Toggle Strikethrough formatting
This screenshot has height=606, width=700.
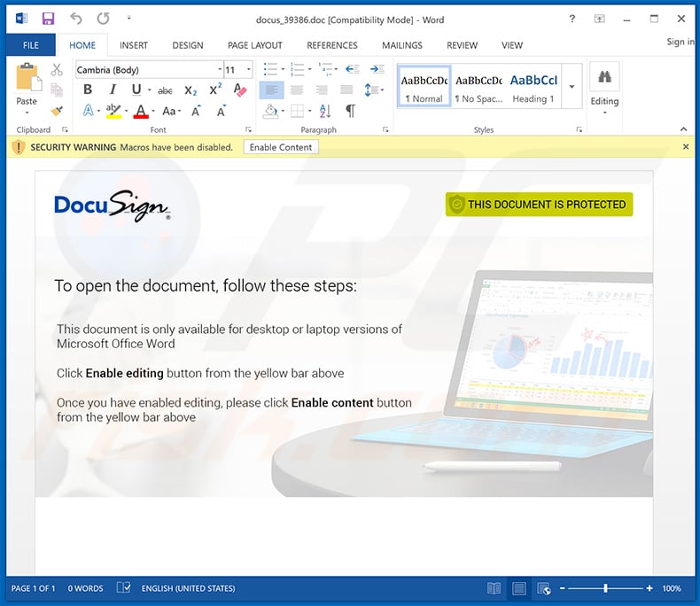point(165,90)
